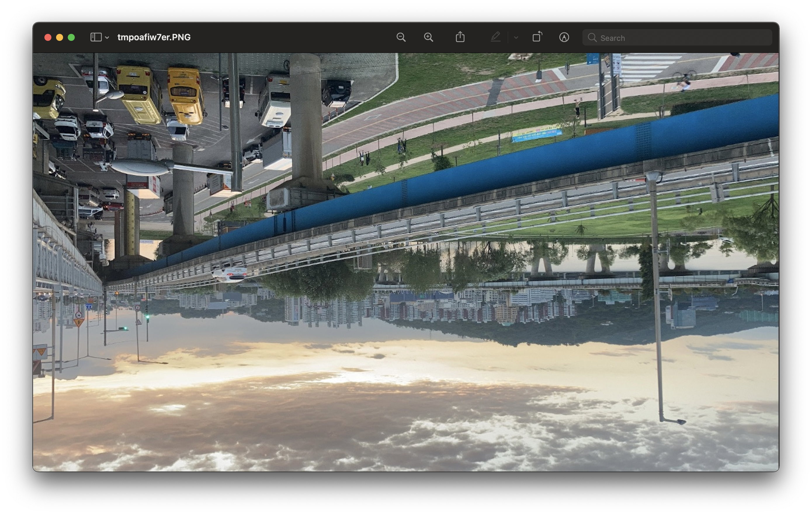Show the Markup toolbar

564,37
